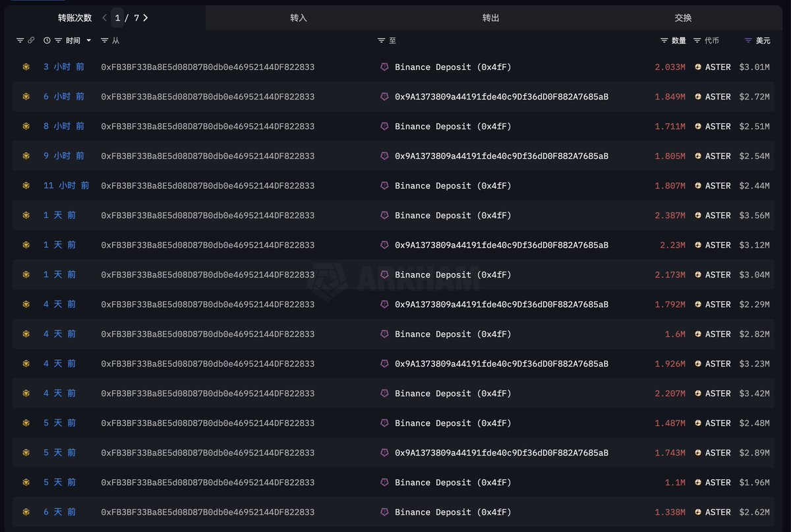The width and height of the screenshot is (791, 532).
Task: Click the 6 天前 transaction time link
Action: [x=60, y=512]
